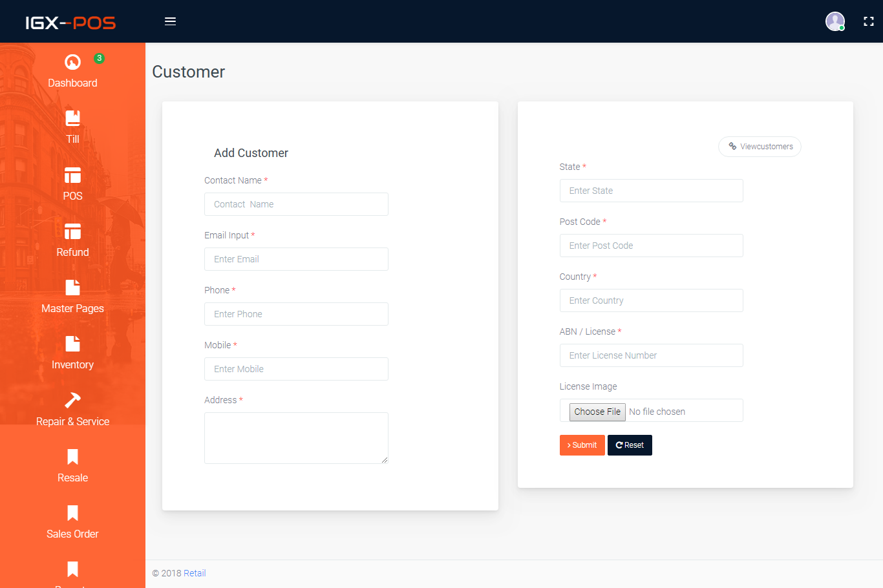Screen dimensions: 883x588
Task: Open the Dashboard sidebar icon
Action: click(x=72, y=62)
